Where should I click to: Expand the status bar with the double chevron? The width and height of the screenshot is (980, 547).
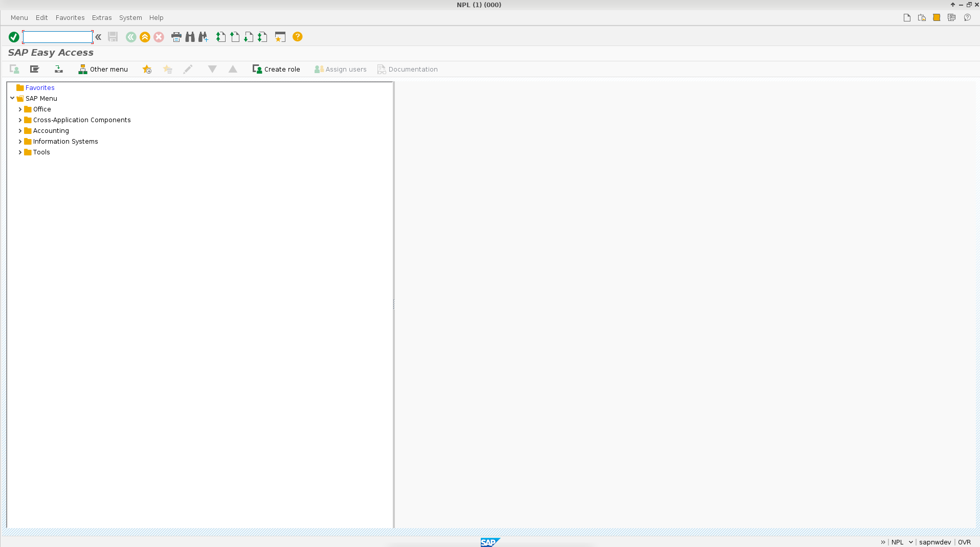pos(883,542)
